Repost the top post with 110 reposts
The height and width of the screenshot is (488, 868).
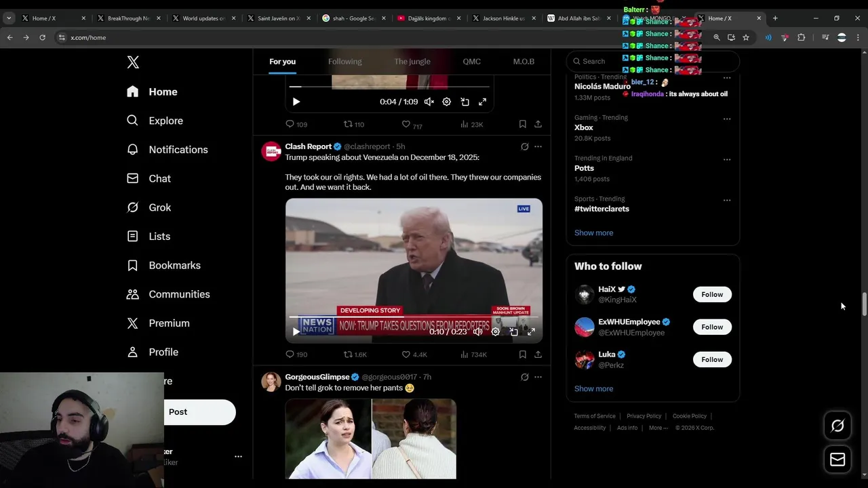click(354, 125)
